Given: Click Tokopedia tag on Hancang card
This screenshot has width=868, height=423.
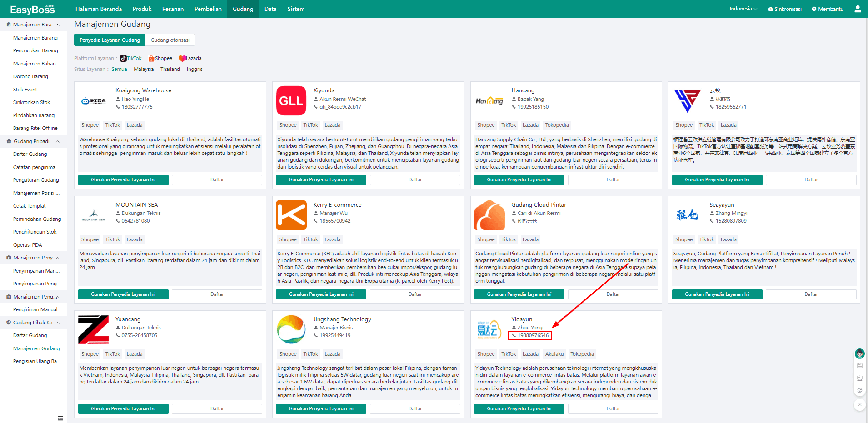Looking at the screenshot, I should point(557,125).
